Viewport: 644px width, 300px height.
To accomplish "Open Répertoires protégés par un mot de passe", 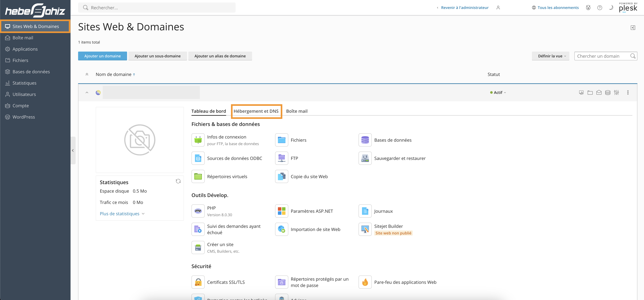I will coord(319,282).
